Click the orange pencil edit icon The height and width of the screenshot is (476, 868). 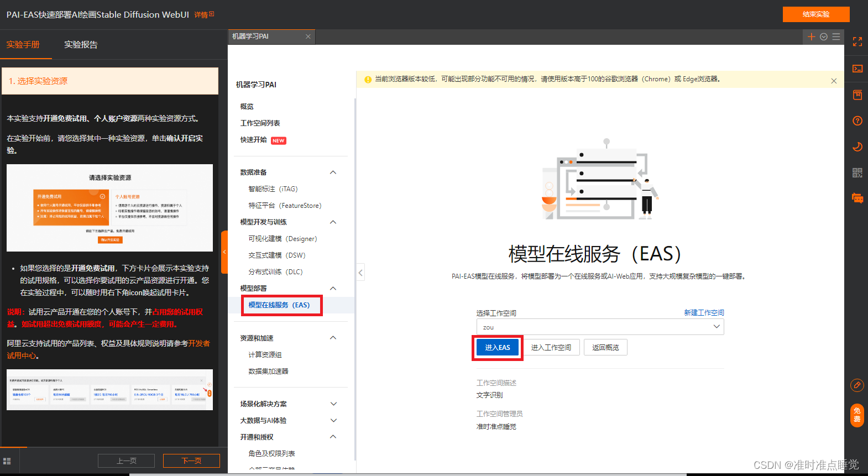857,385
